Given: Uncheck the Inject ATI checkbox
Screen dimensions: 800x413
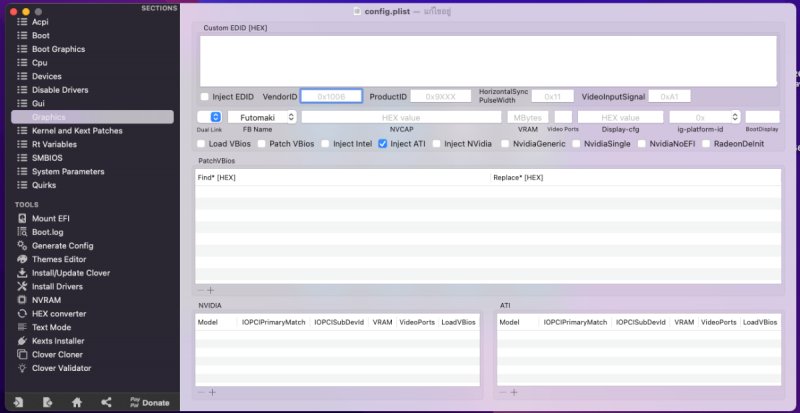Looking at the screenshot, I should [x=383, y=144].
